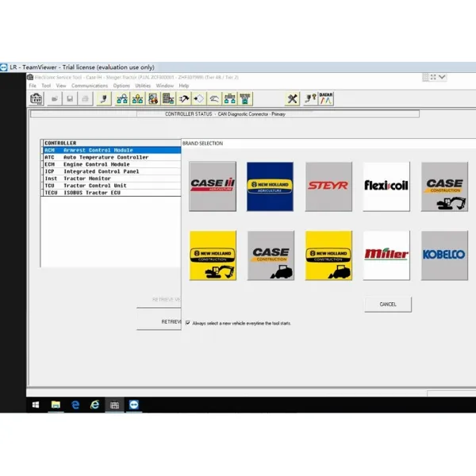Open the Tool menu
Screen dimensions: 476x476
[x=46, y=86]
